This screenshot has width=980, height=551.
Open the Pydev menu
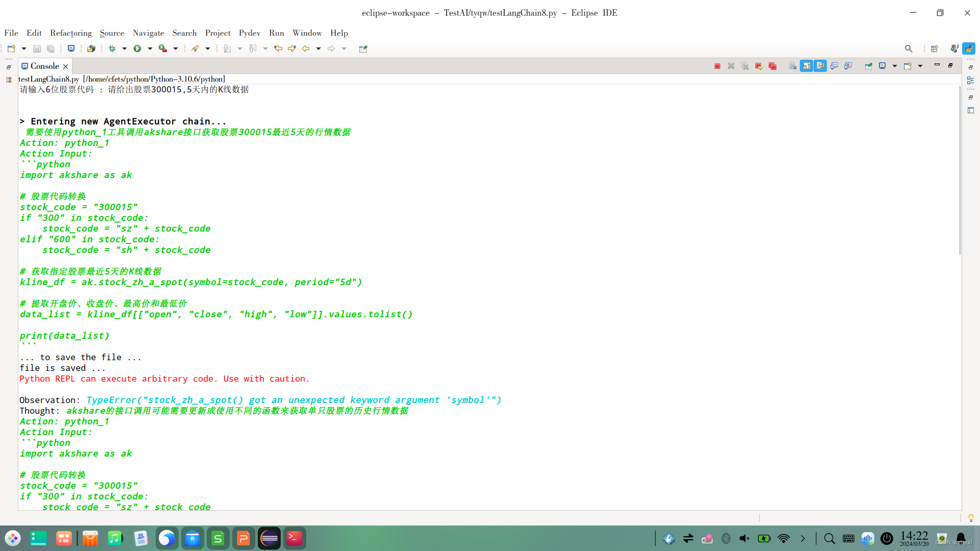click(x=250, y=33)
